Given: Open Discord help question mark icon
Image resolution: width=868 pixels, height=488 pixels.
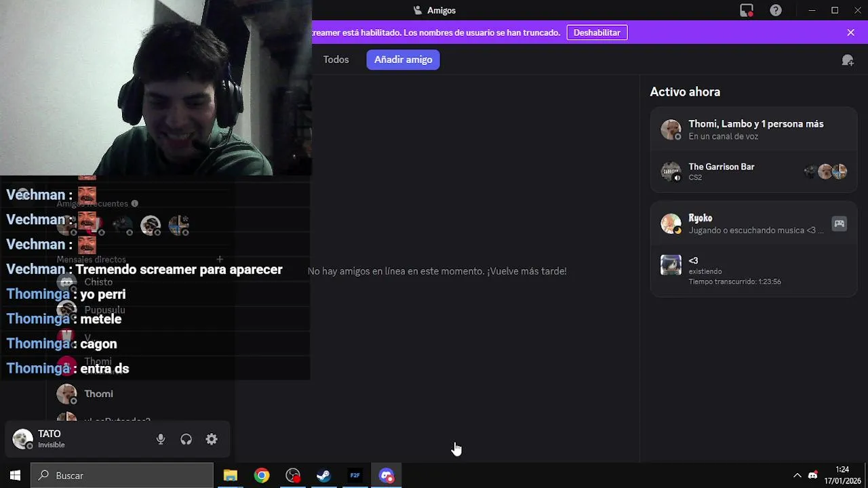Looking at the screenshot, I should tap(776, 10).
